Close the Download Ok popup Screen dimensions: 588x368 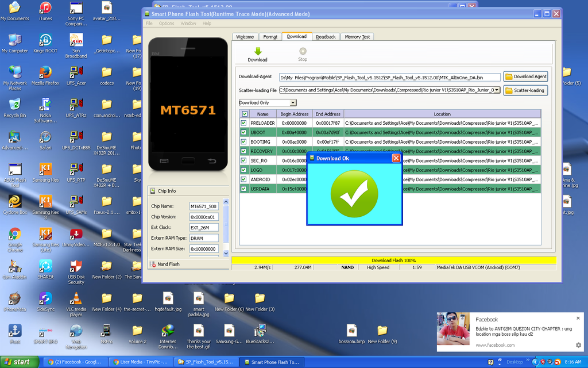(x=396, y=158)
